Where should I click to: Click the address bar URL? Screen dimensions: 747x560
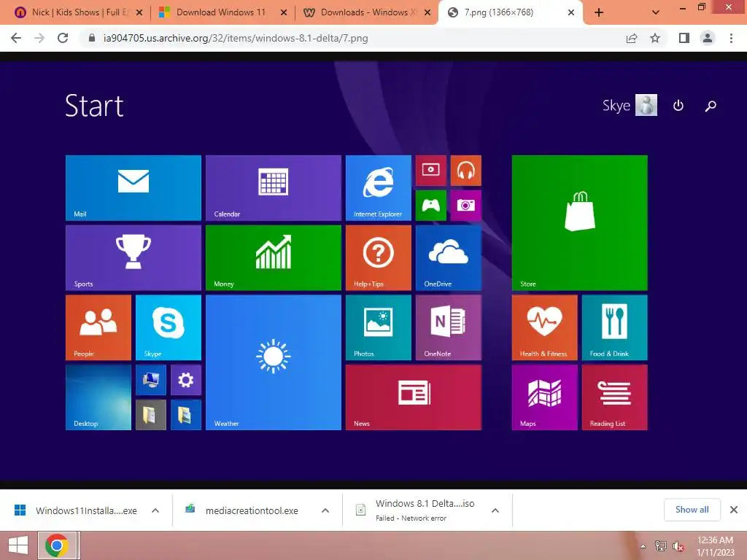[236, 38]
